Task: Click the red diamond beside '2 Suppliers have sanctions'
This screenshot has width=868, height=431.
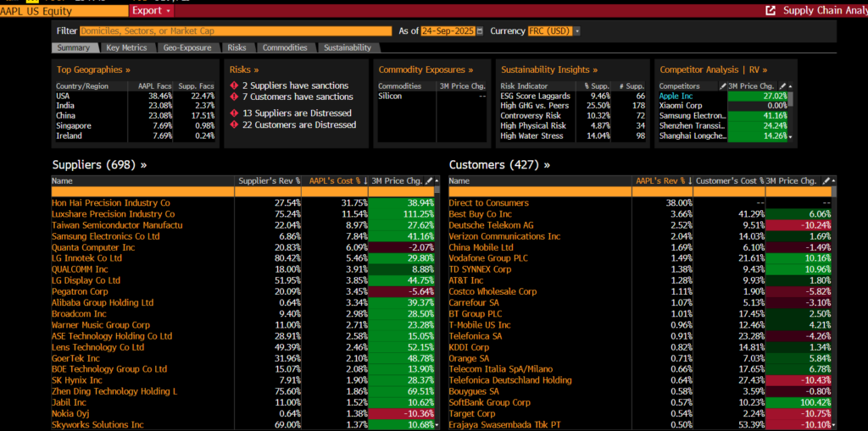Action: pos(234,86)
